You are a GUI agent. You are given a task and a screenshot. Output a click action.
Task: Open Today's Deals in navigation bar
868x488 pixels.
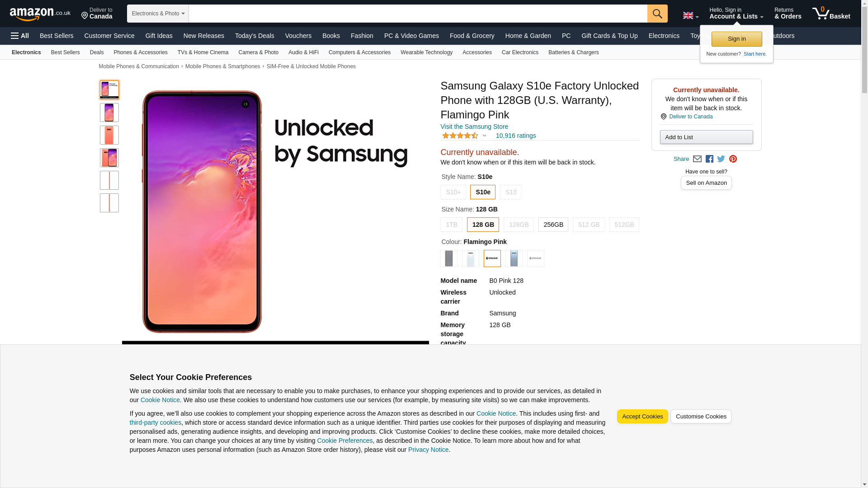pyautogui.click(x=255, y=36)
